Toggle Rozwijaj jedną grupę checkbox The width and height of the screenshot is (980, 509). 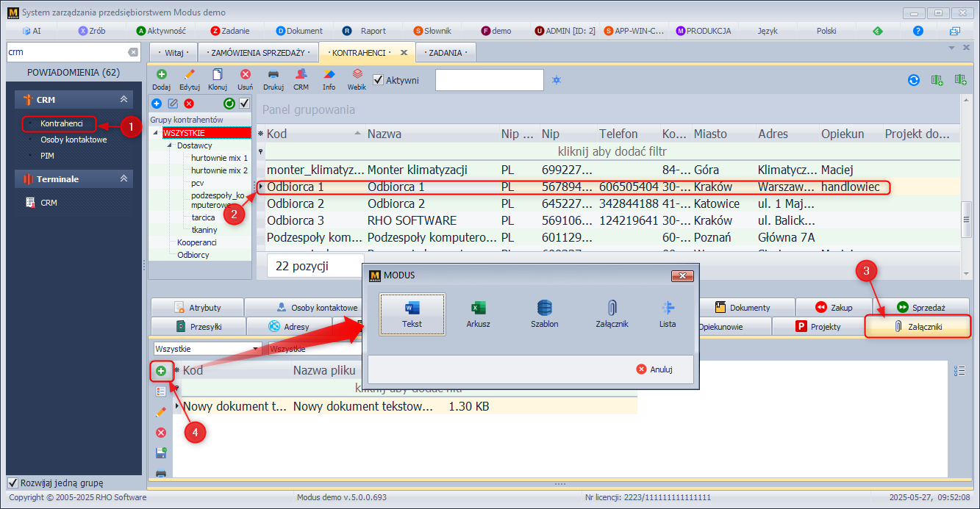click(x=12, y=483)
